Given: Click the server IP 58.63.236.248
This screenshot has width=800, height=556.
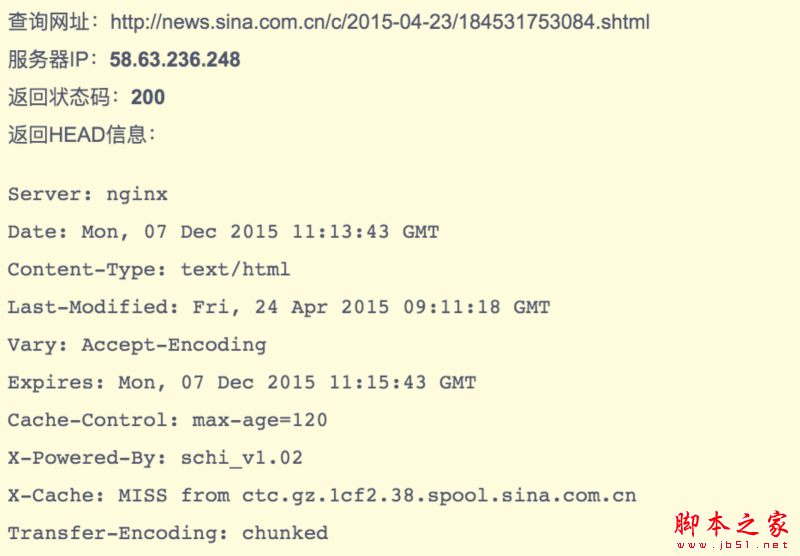Looking at the screenshot, I should point(175,59).
